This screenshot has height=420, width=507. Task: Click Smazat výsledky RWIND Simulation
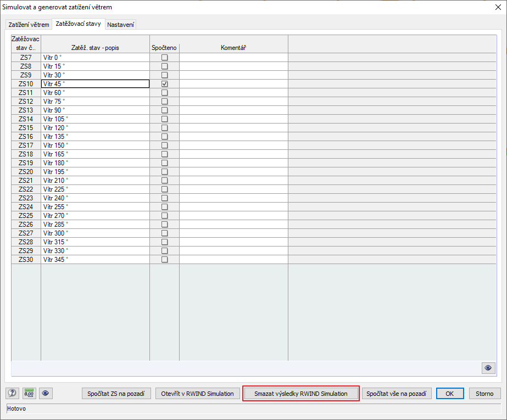coord(300,393)
